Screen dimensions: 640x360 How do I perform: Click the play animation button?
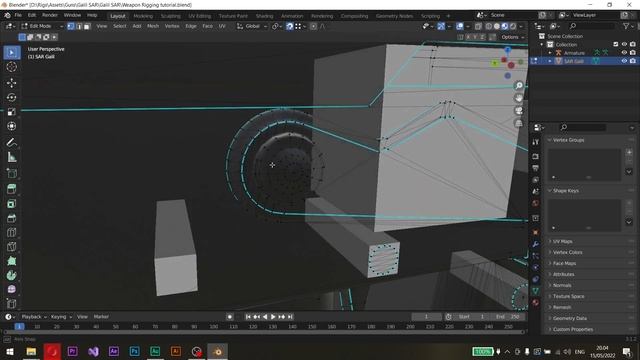pos(273,317)
